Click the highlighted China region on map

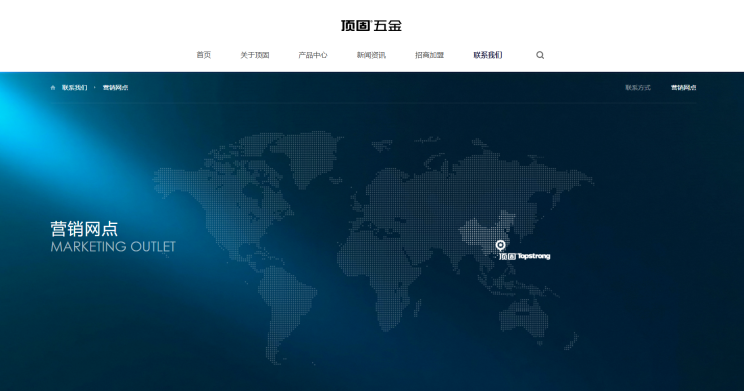(x=484, y=230)
